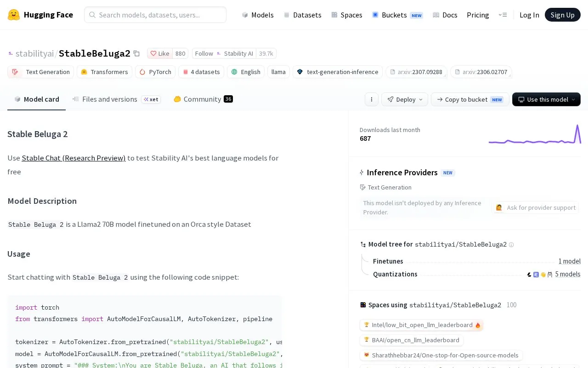588x368 pixels.
Task: Click the Log In link
Action: 529,15
